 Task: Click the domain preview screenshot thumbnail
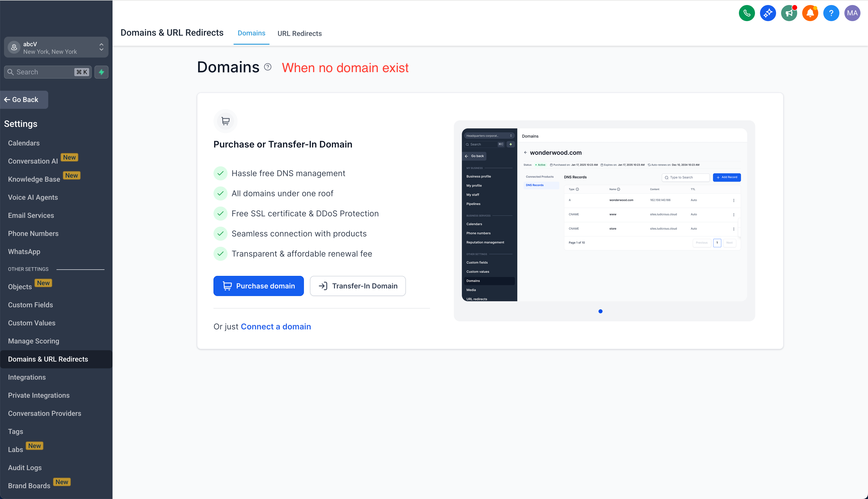pyautogui.click(x=604, y=215)
